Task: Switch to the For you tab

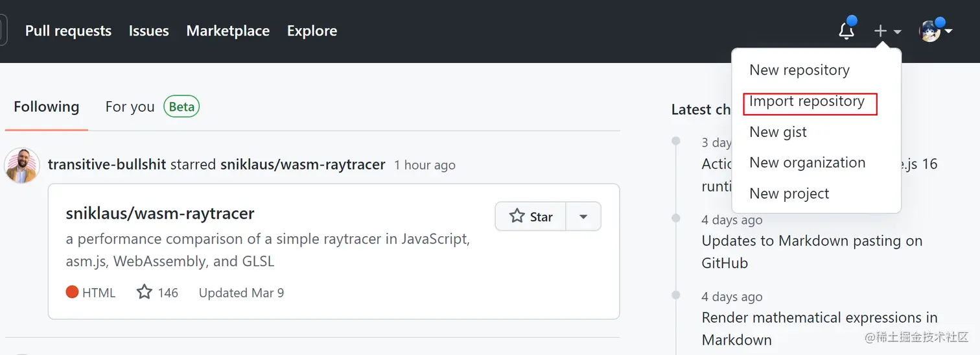Action: coord(130,106)
